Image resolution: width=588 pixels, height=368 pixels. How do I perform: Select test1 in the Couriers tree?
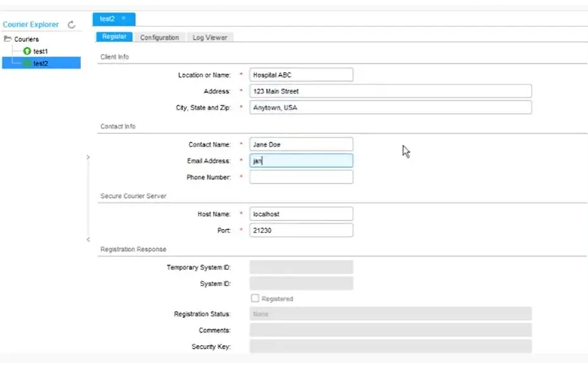click(40, 51)
